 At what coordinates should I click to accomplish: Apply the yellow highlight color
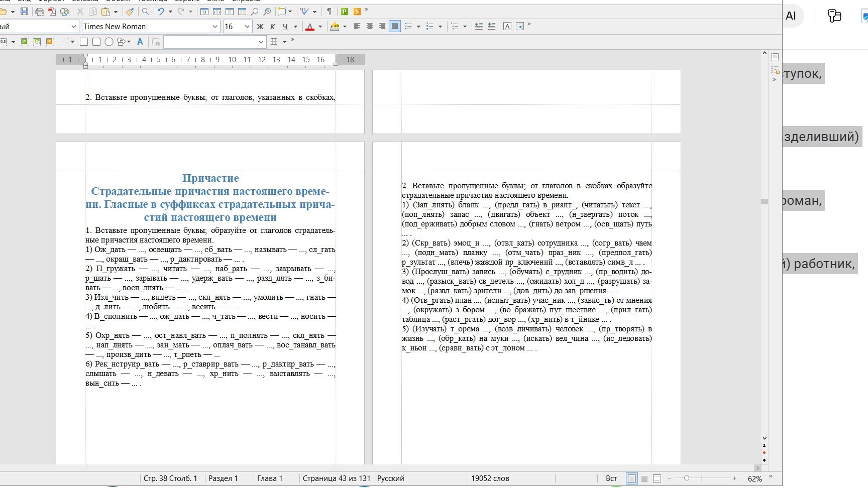335,27
